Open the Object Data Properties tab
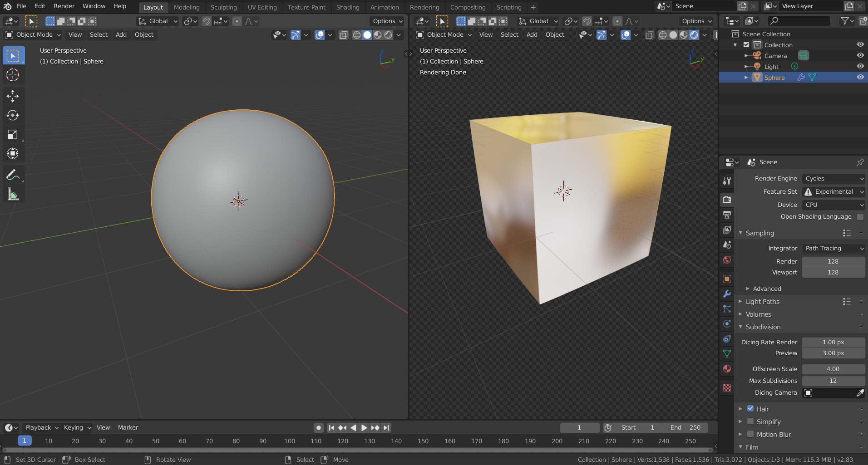Screen dimensions: 868x465 coord(726,353)
